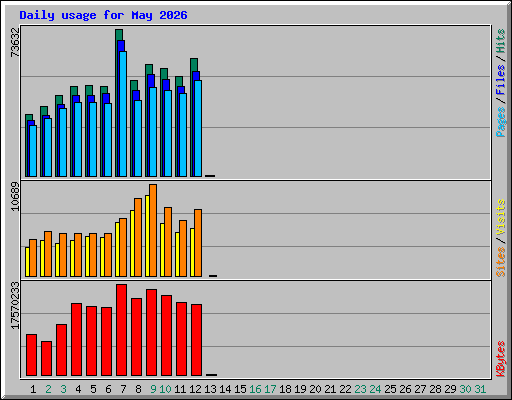The height and width of the screenshot is (400, 512).
Task: Click the light-blue Pages bar for day 7
Action: pos(123,114)
